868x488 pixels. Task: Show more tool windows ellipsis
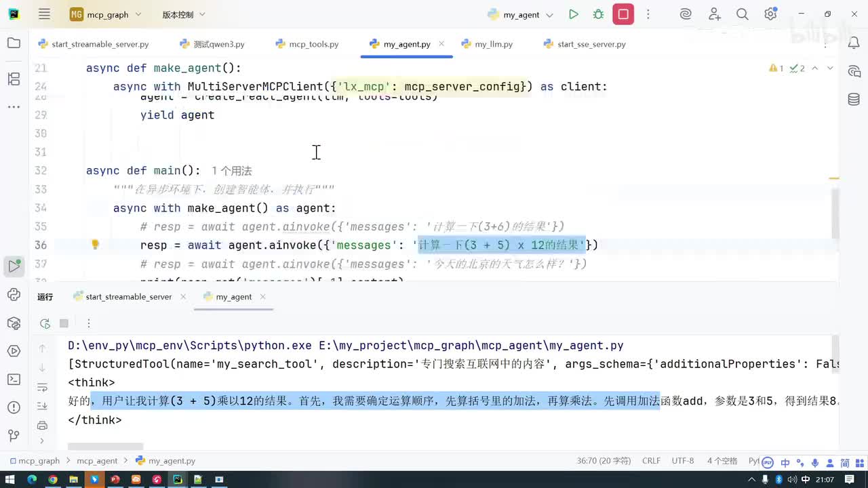(14, 106)
